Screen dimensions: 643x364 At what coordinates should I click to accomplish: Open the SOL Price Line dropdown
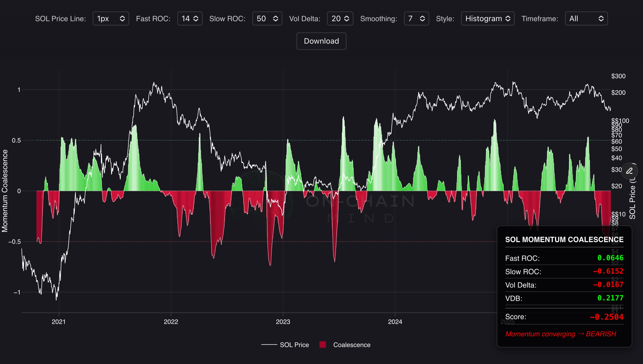[111, 18]
